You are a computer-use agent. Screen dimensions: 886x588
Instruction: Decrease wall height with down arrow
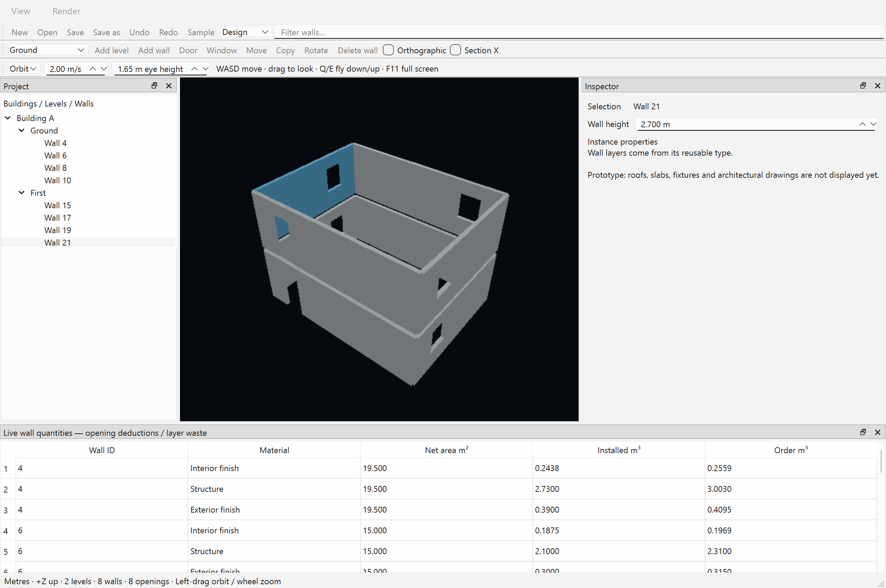click(873, 124)
